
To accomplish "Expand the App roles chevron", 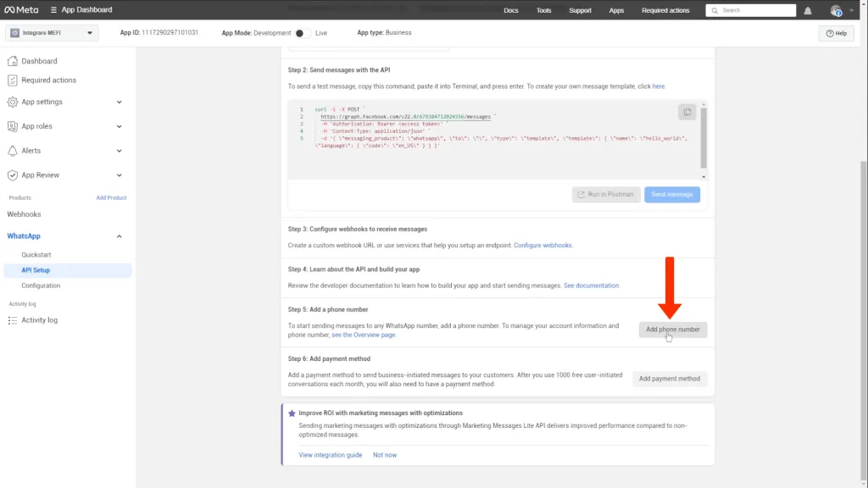I will pos(119,126).
